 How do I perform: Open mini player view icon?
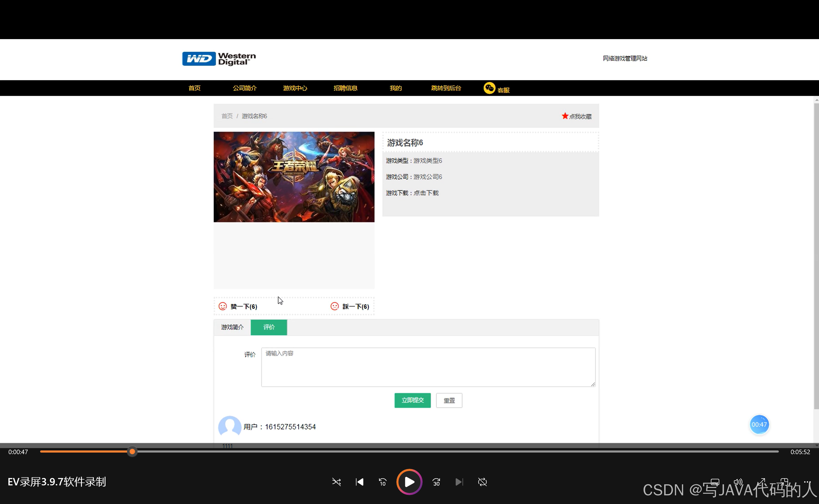click(784, 482)
